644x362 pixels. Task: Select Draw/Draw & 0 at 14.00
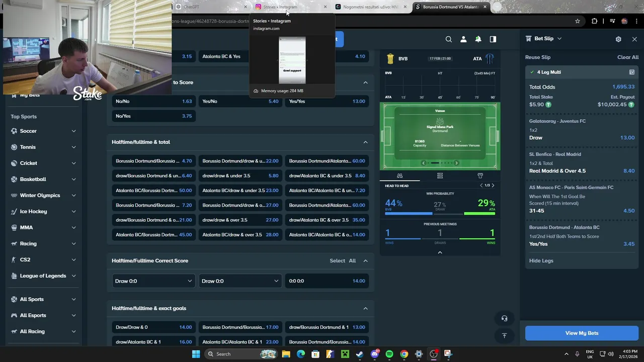pos(153,327)
